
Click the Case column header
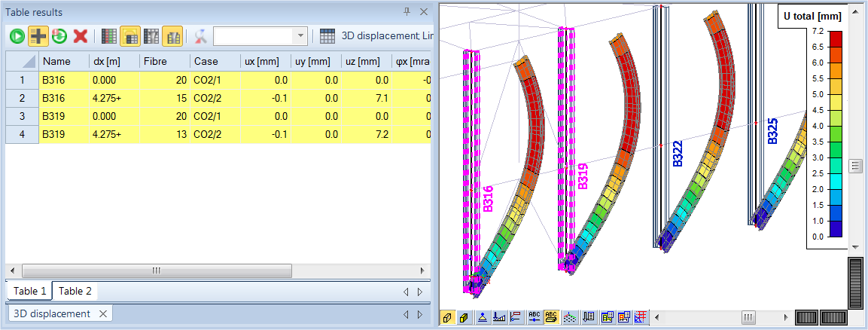click(213, 61)
